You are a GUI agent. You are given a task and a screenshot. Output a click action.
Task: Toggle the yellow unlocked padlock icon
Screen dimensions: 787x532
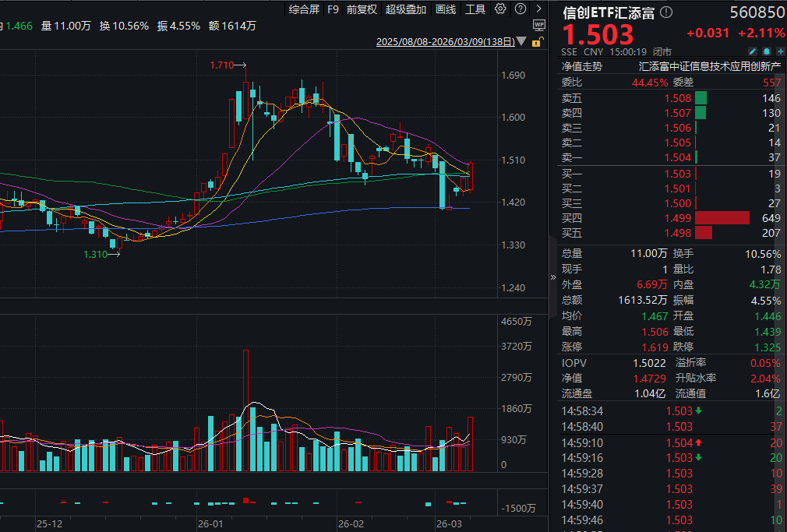pos(536,44)
